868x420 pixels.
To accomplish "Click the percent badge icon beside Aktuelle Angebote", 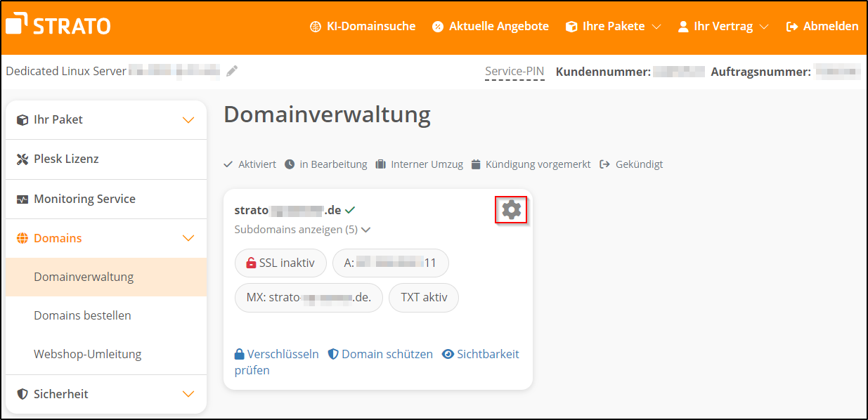I will coord(438,27).
